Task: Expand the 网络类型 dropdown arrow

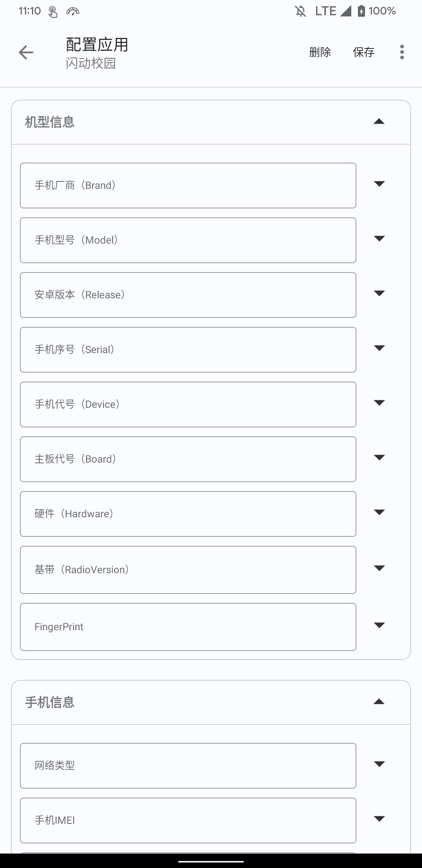Action: coord(379,764)
